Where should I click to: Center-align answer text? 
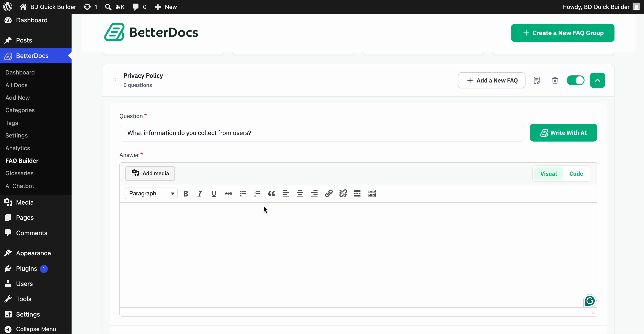click(300, 194)
